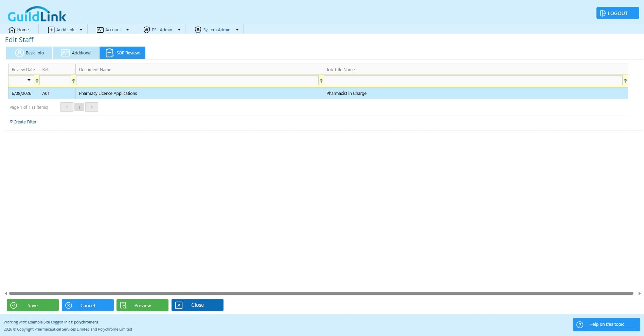Click the LOGOUT button
Viewport: 644px width, 336px height.
point(618,13)
